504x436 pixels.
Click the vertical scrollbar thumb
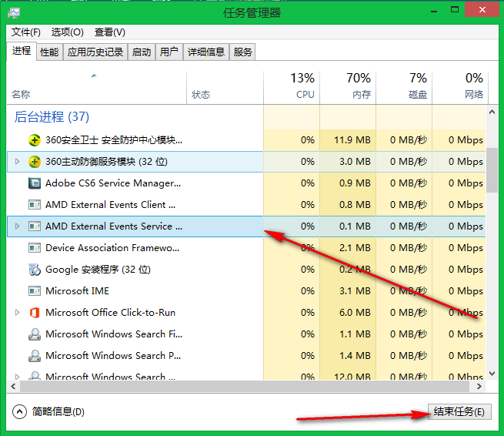pos(492,170)
